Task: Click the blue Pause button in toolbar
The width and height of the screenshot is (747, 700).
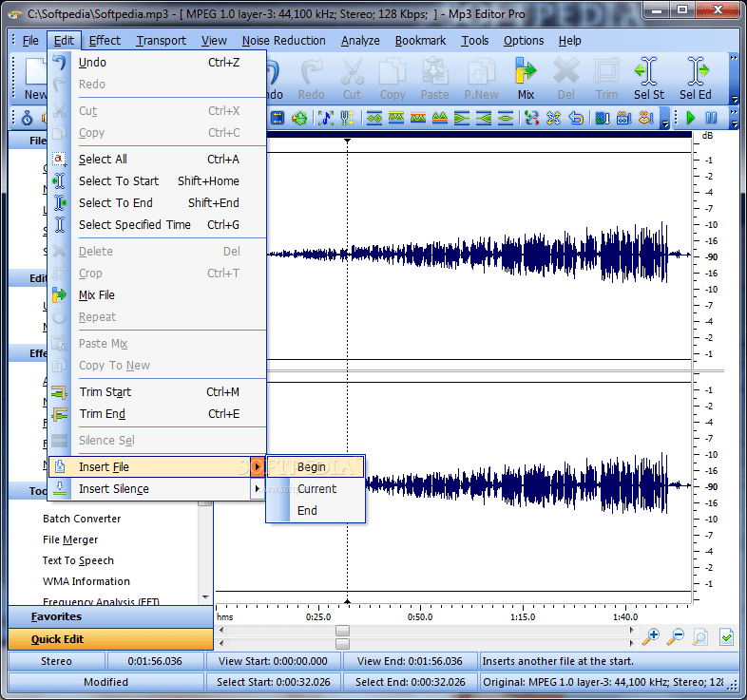Action: 711,118
